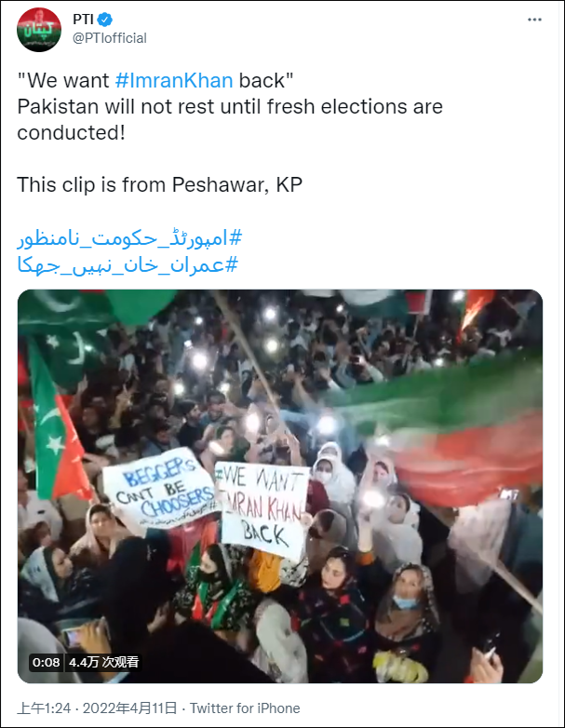Screen dimensions: 565x728
Task: Click the 4.4万 view count label
Action: click(103, 662)
